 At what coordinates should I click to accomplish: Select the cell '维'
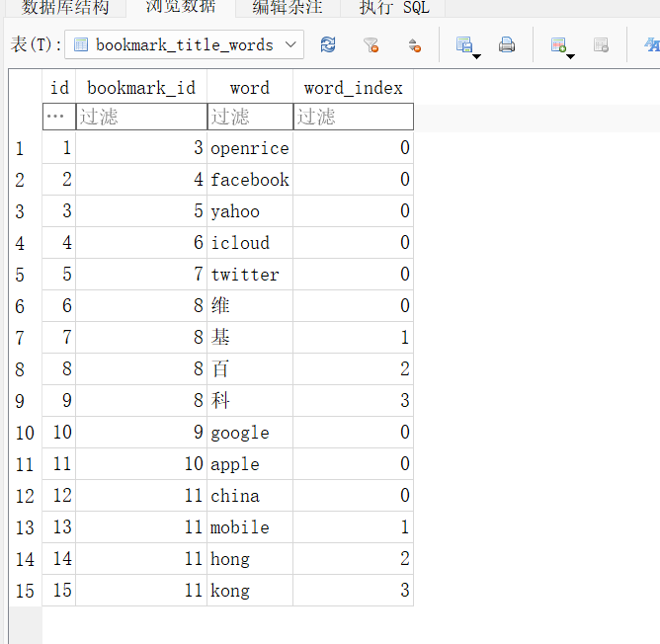250,306
